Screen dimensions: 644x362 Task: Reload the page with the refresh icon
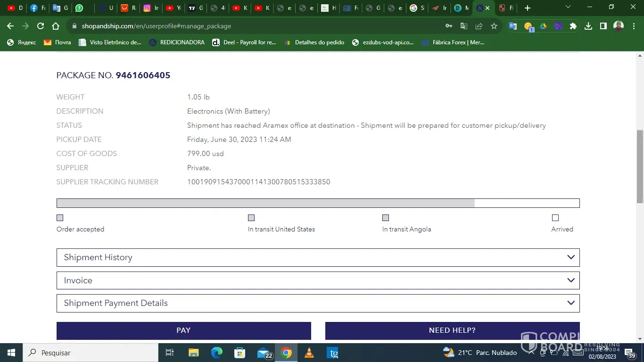[41, 26]
